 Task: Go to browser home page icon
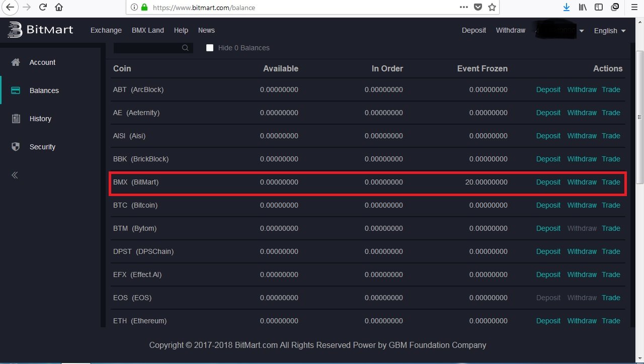(x=59, y=8)
